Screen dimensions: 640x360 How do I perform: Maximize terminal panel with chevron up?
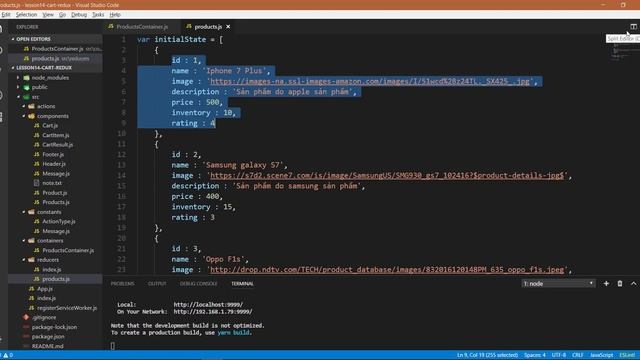click(x=633, y=283)
